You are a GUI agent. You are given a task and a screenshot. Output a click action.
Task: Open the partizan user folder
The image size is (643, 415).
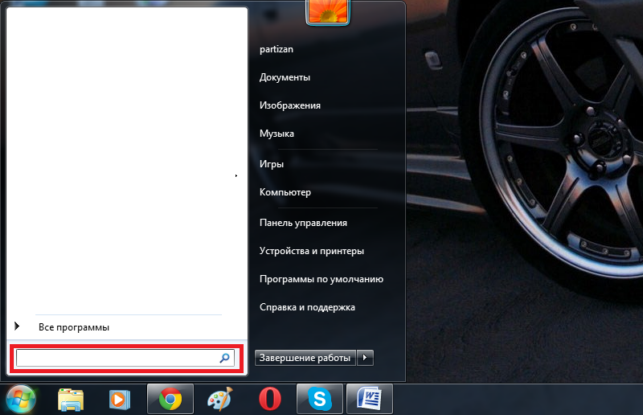[276, 49]
